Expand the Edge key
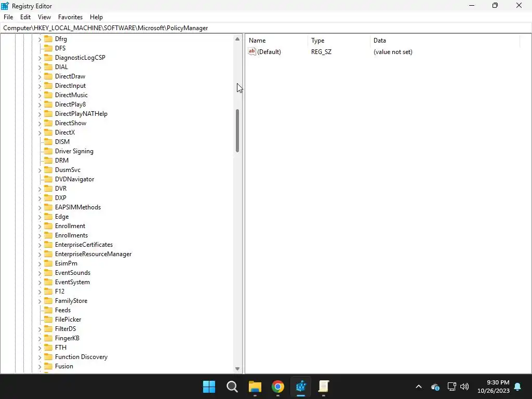This screenshot has width=532, height=399. coord(39,217)
